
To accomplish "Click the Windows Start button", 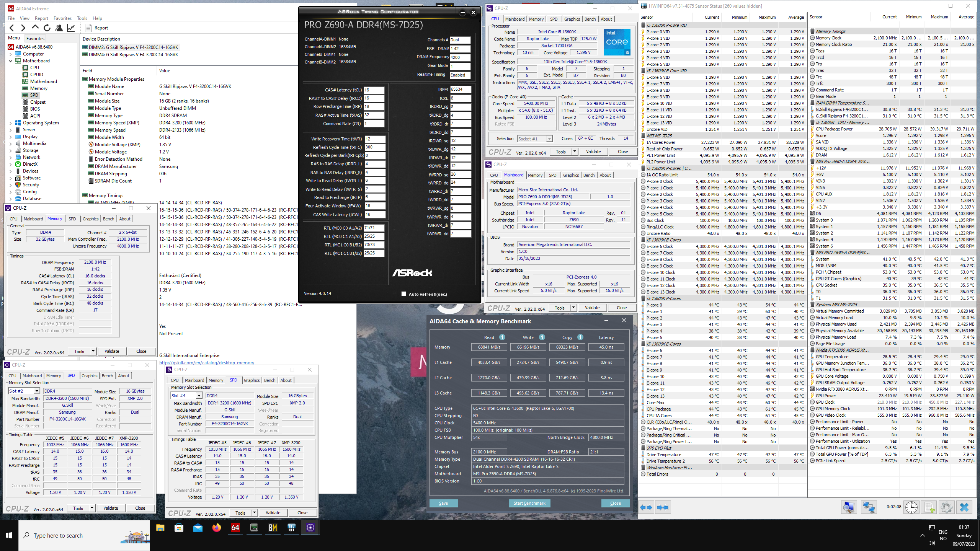I will [9, 535].
